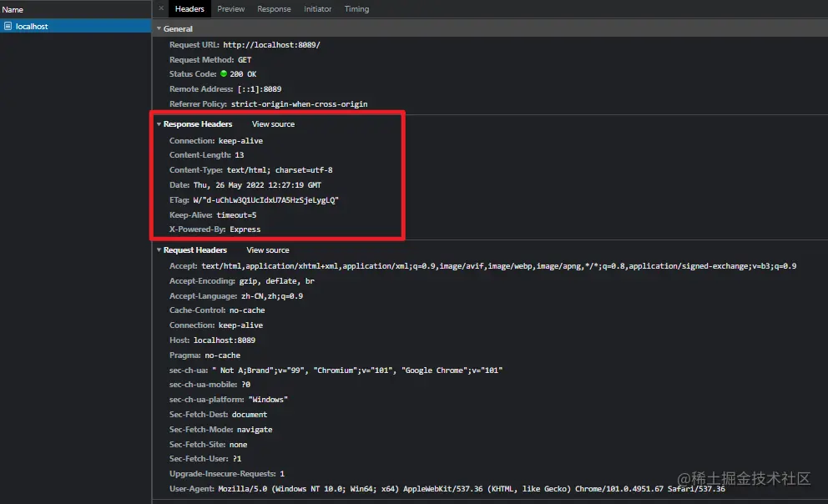The width and height of the screenshot is (828, 504).
Task: Collapse the General section triangle
Action: (x=159, y=28)
